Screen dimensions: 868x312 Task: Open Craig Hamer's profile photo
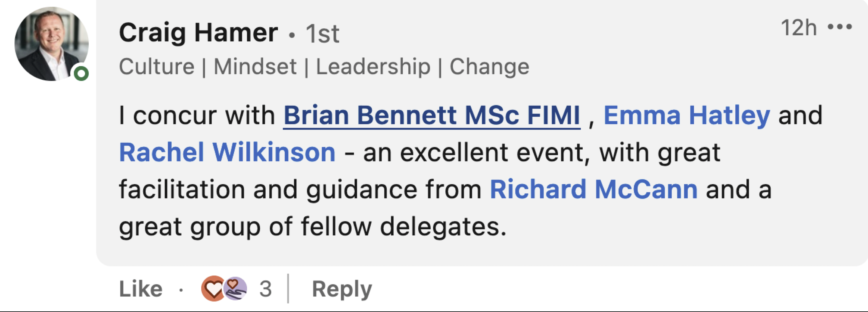pos(51,44)
